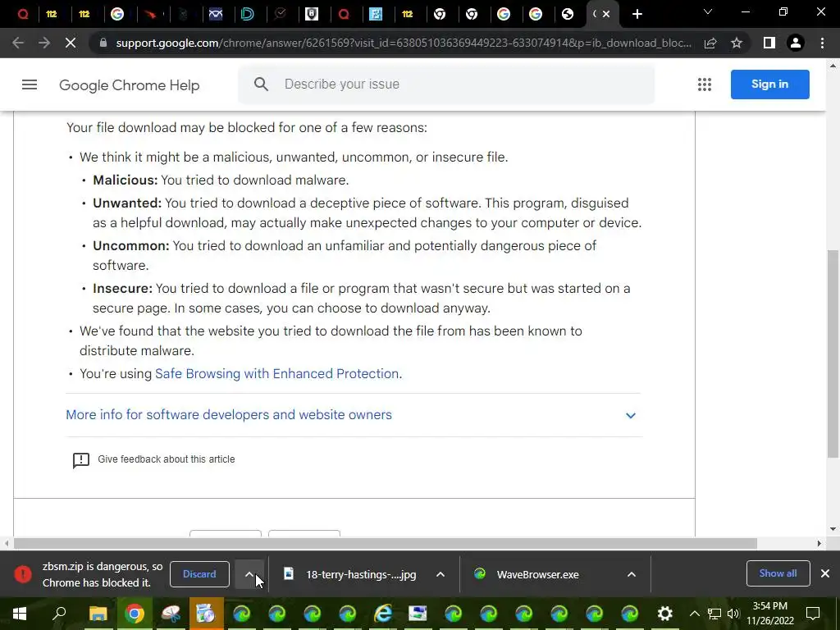Click the 'Uncommon:' bold text
Viewport: 840px width, 630px height.
click(130, 246)
